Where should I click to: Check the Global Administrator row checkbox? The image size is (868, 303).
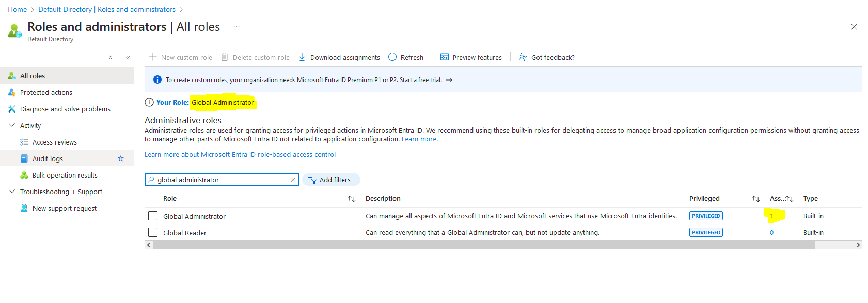tap(153, 216)
